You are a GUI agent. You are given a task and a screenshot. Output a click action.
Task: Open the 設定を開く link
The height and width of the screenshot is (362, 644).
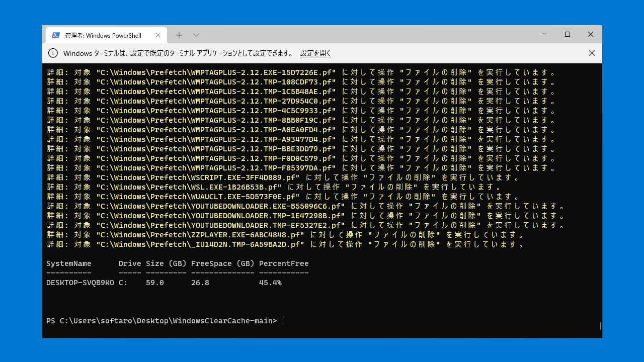point(315,53)
